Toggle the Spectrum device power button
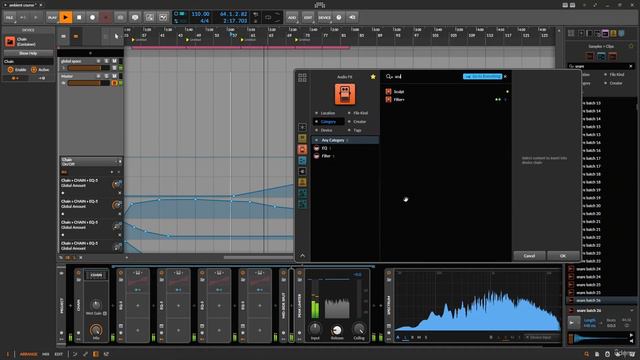 389,273
